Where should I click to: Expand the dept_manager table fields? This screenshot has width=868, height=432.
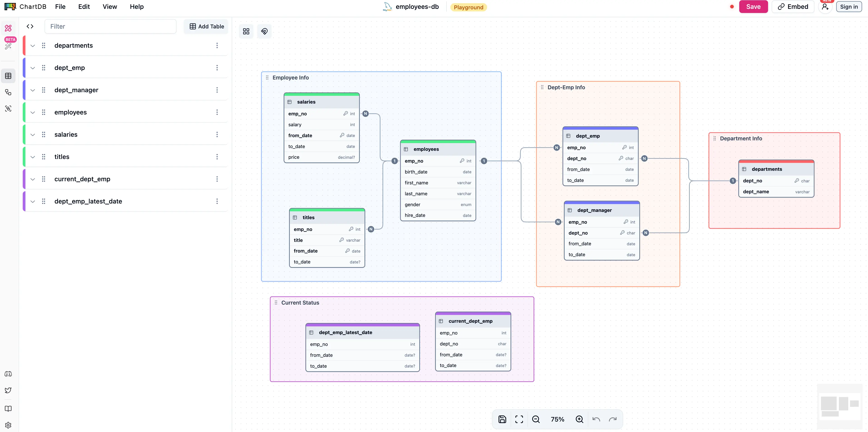[x=32, y=90]
